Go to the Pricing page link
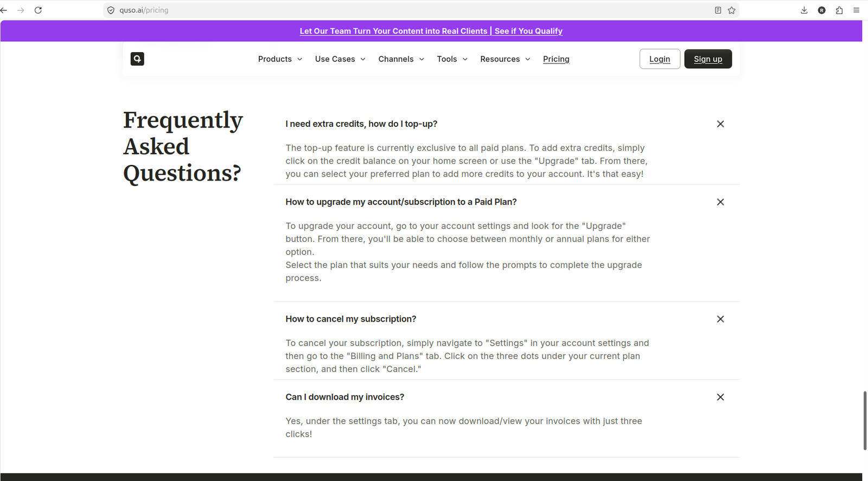The height and width of the screenshot is (481, 868). click(556, 59)
